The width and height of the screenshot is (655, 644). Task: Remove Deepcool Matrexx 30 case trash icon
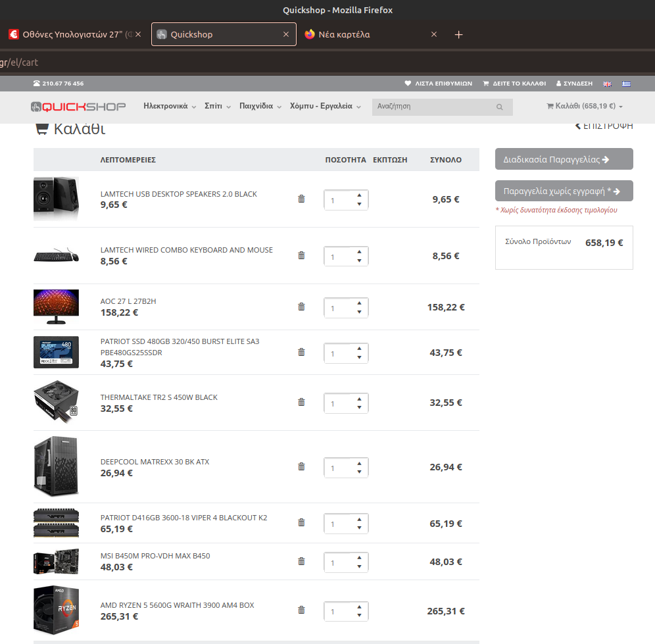tap(301, 466)
